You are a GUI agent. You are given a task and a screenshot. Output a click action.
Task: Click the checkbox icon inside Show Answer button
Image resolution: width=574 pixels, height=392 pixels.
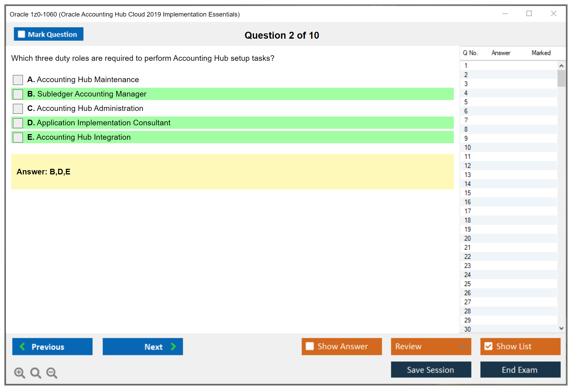pyautogui.click(x=310, y=346)
